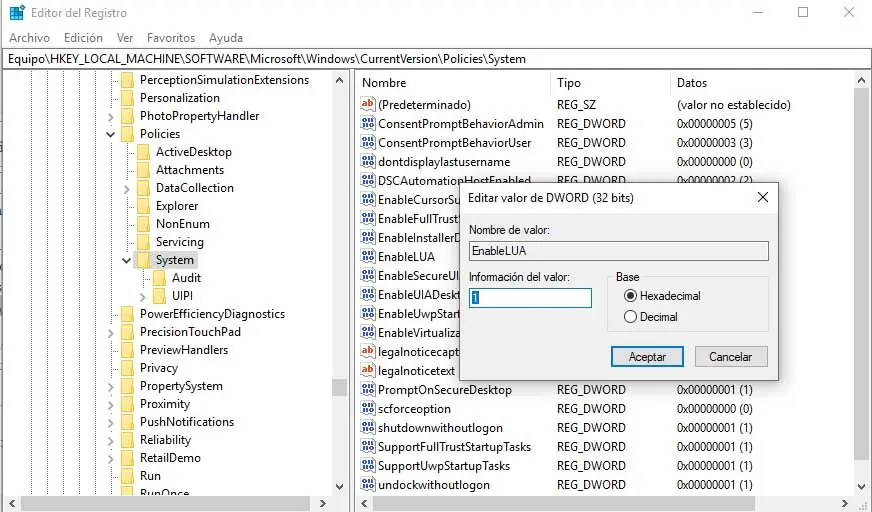Click the undockwithoutlogon DWORD icon

pyautogui.click(x=368, y=484)
